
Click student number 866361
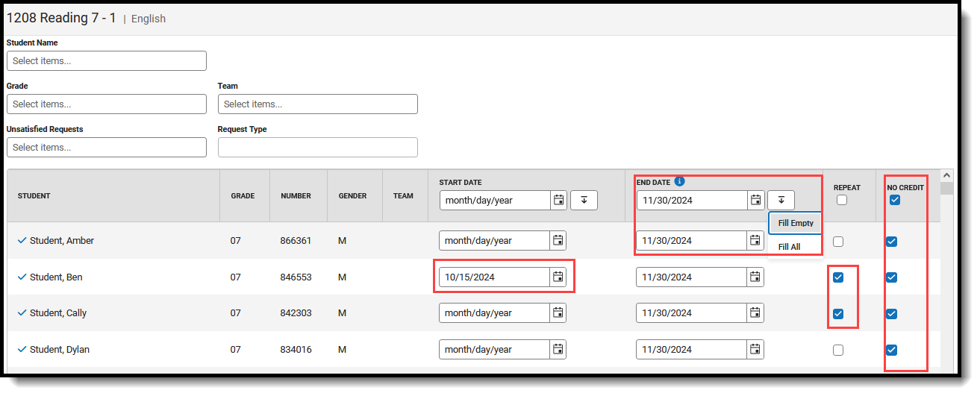point(296,241)
